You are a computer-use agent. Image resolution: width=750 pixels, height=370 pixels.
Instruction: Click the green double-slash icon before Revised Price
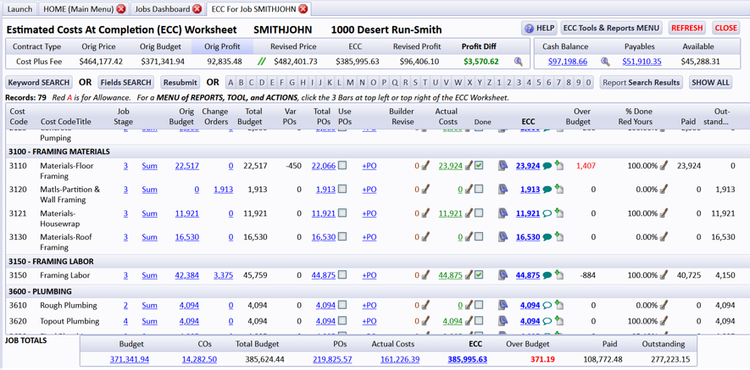click(262, 61)
